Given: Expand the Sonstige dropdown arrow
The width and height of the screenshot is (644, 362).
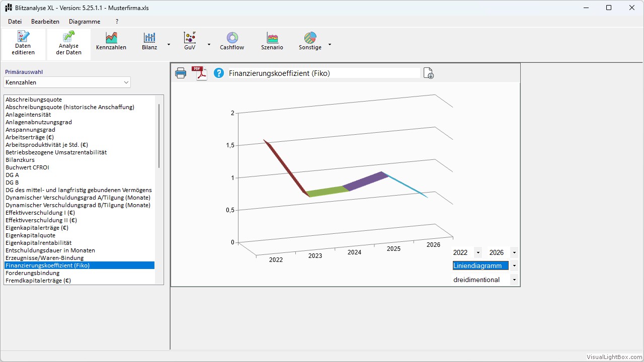Looking at the screenshot, I should click(330, 44).
